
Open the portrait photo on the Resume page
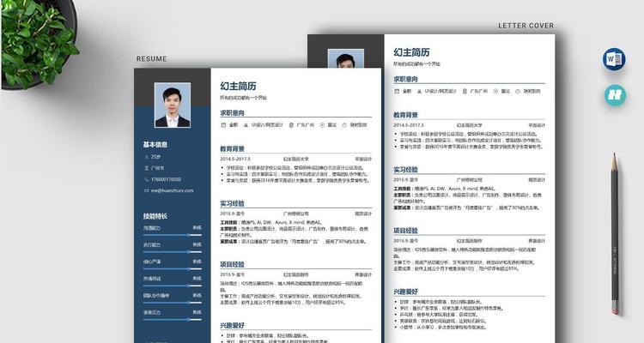pos(172,105)
